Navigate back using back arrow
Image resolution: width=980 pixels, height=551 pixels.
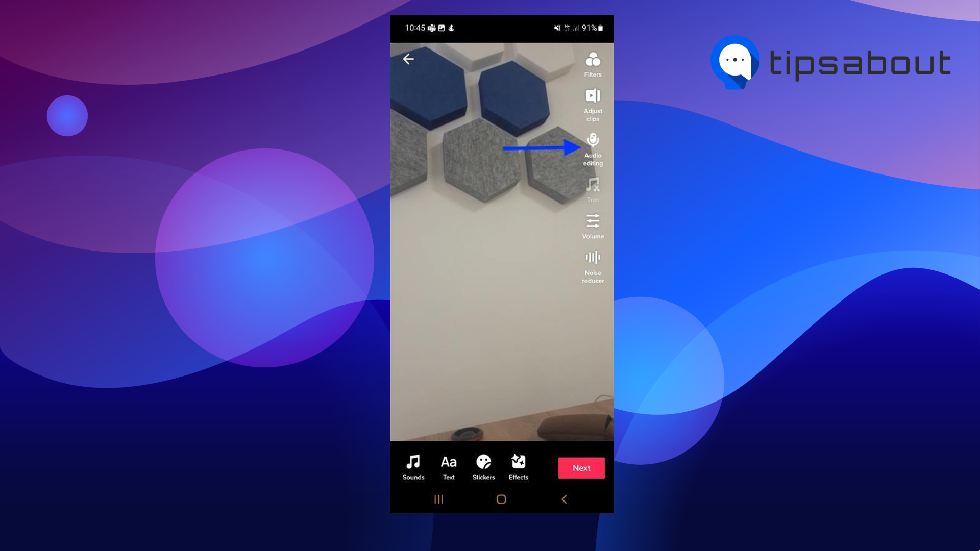409,59
